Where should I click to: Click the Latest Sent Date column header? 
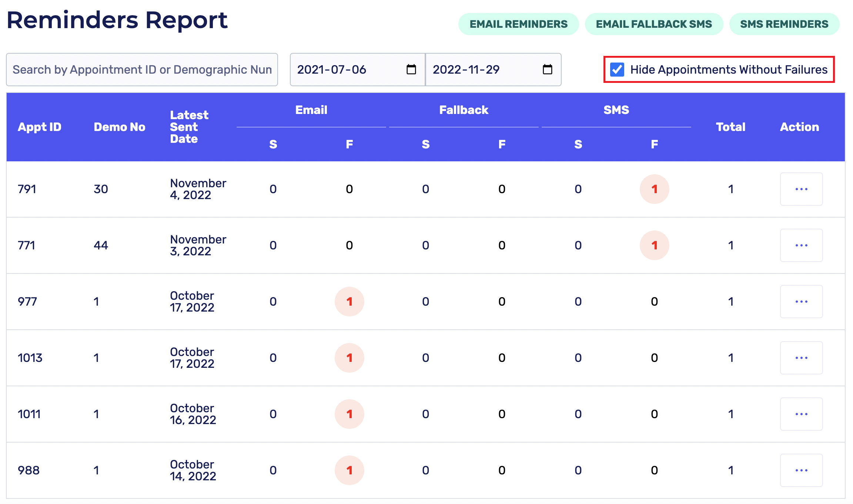tap(189, 127)
